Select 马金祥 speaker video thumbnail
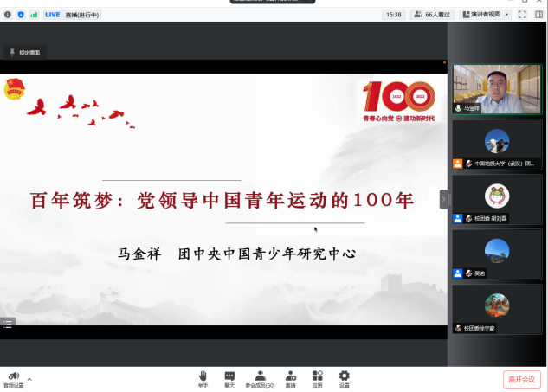 [x=497, y=89]
